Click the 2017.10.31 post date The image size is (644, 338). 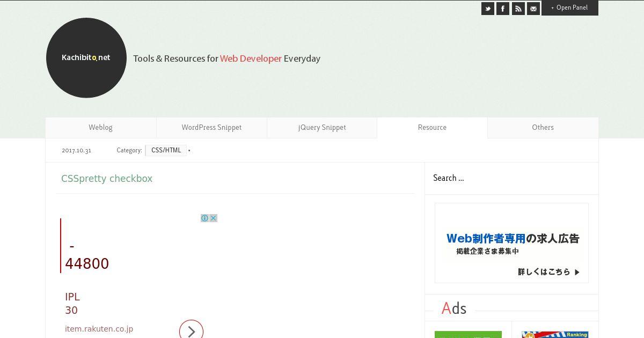click(76, 151)
